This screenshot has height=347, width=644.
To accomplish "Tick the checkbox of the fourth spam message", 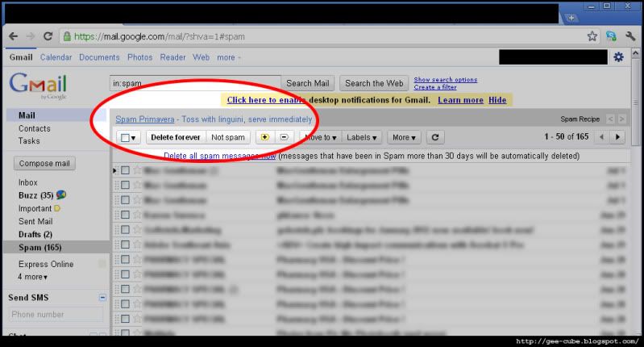I will click(x=125, y=215).
